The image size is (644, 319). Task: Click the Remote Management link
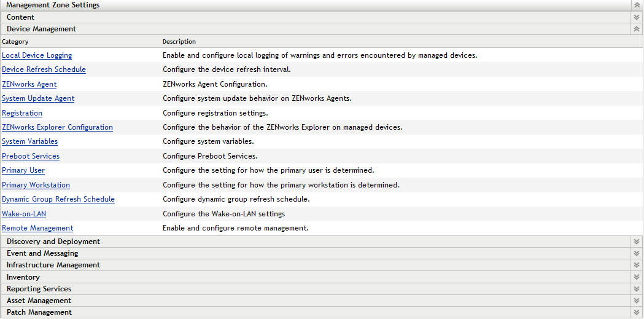click(37, 228)
